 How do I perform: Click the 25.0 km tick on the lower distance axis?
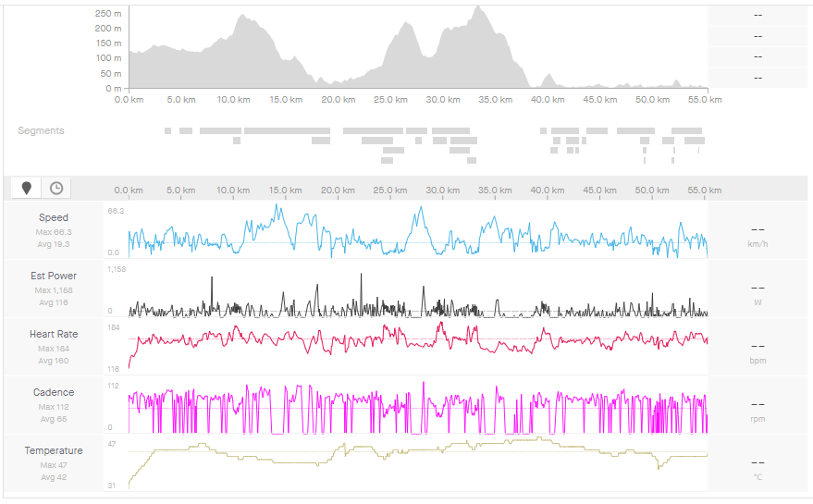(x=390, y=191)
